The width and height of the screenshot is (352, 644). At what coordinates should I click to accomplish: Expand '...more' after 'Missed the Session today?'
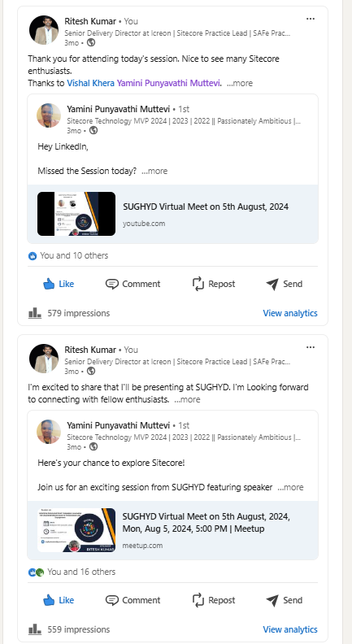coord(154,171)
